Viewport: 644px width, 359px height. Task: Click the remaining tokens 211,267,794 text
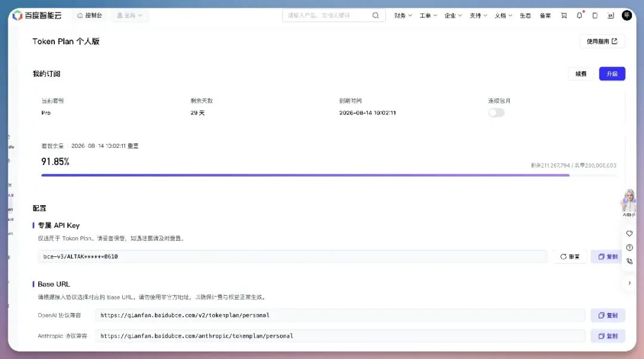point(550,166)
